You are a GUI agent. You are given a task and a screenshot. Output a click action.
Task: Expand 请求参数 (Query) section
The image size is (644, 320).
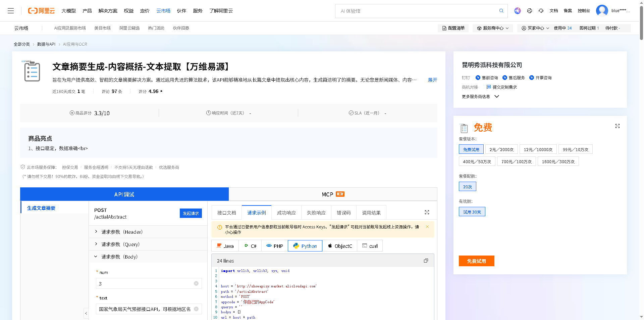(x=148, y=244)
